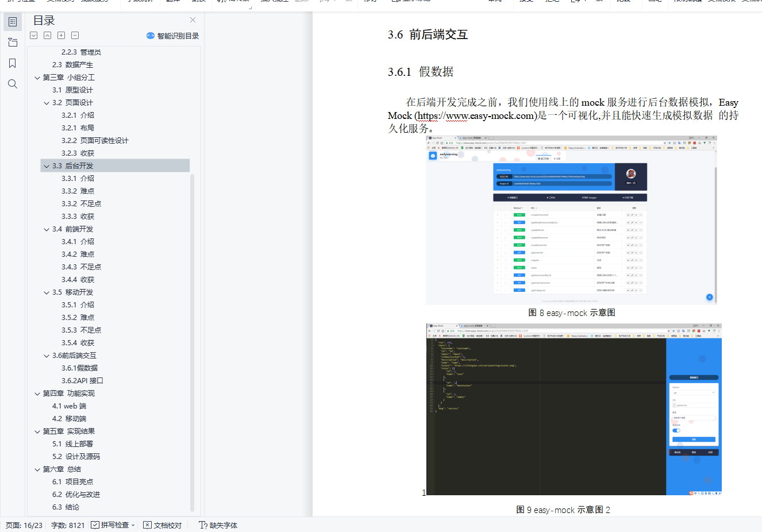Viewport: 762px width, 532px height.
Task: Select the 图 9 dark code editor image
Action: click(574, 409)
